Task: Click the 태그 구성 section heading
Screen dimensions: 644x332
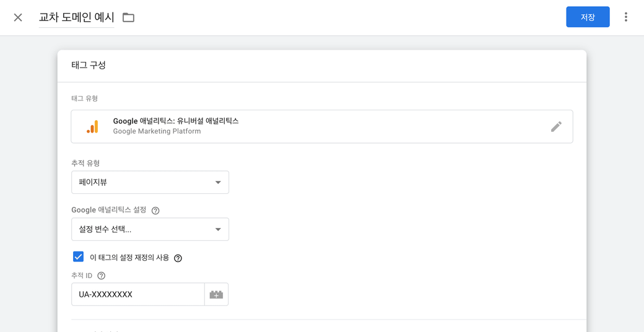Action: point(89,65)
